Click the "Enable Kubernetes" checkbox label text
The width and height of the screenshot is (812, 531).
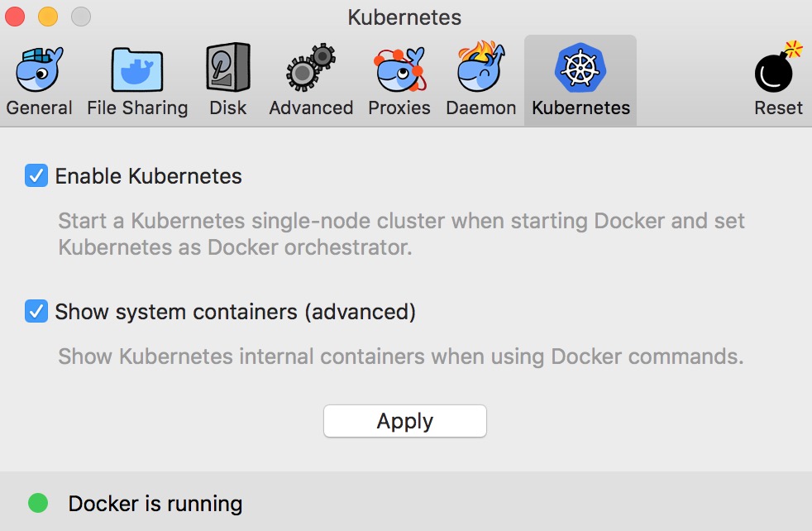pos(148,176)
